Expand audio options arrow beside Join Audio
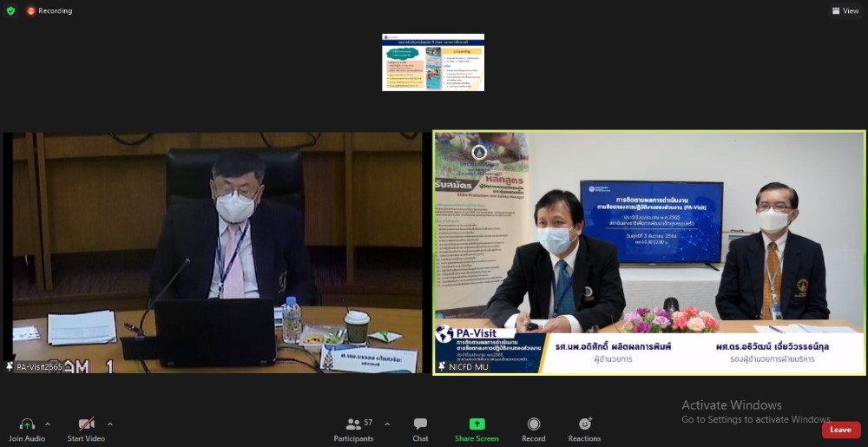This screenshot has height=447, width=868. point(48,424)
